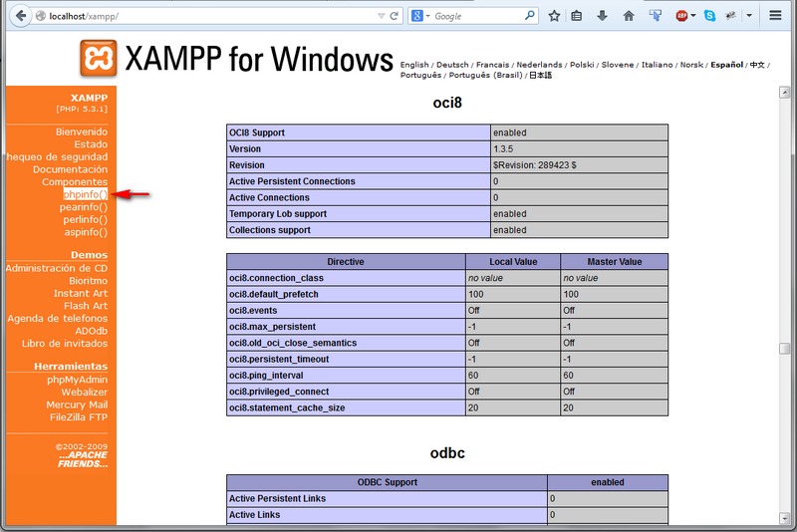The width and height of the screenshot is (797, 532).
Task: Switch language to Francais
Action: tap(492, 65)
